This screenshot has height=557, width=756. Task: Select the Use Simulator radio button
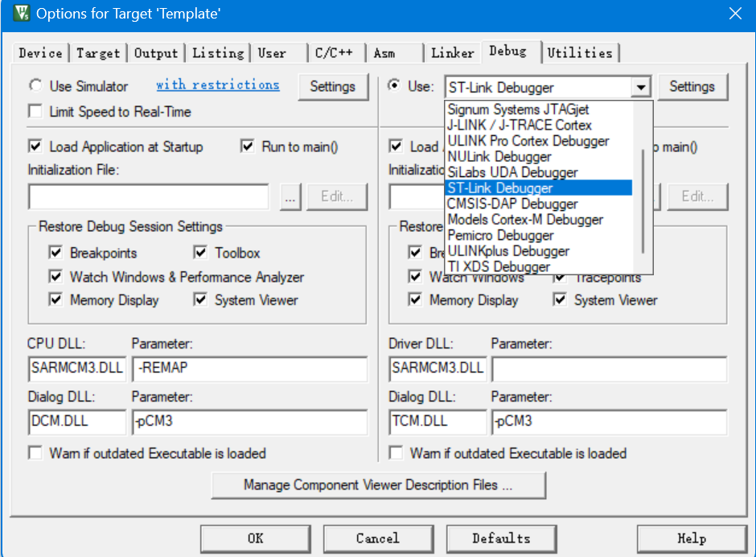(x=35, y=85)
